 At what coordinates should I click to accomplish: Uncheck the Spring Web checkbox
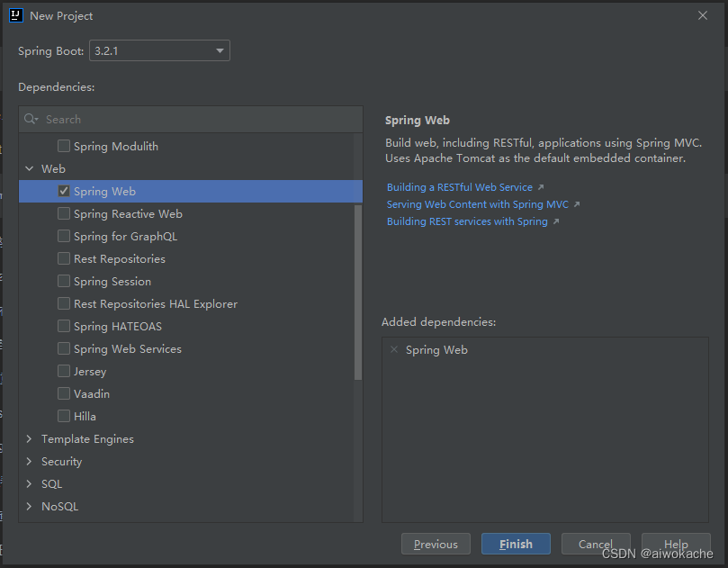64,191
